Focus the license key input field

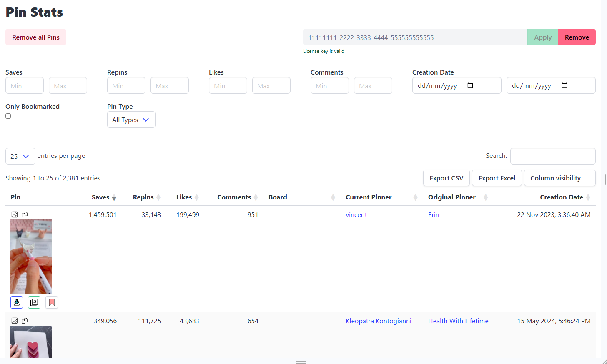(415, 37)
